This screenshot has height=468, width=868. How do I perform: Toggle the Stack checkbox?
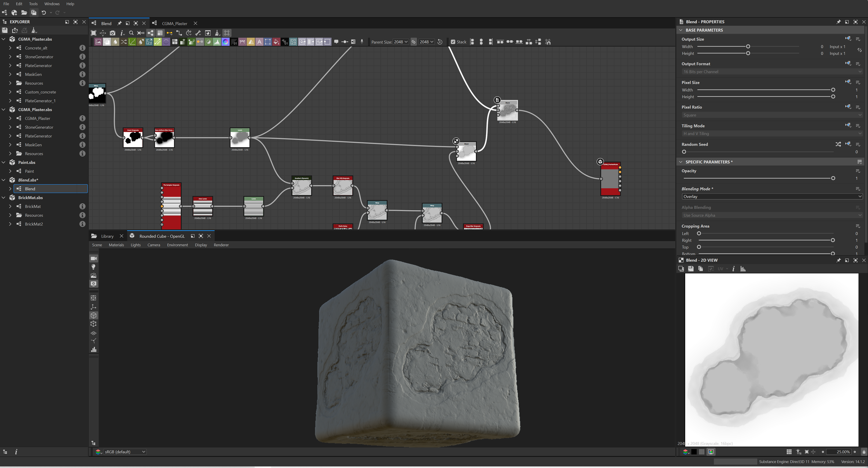click(x=453, y=42)
